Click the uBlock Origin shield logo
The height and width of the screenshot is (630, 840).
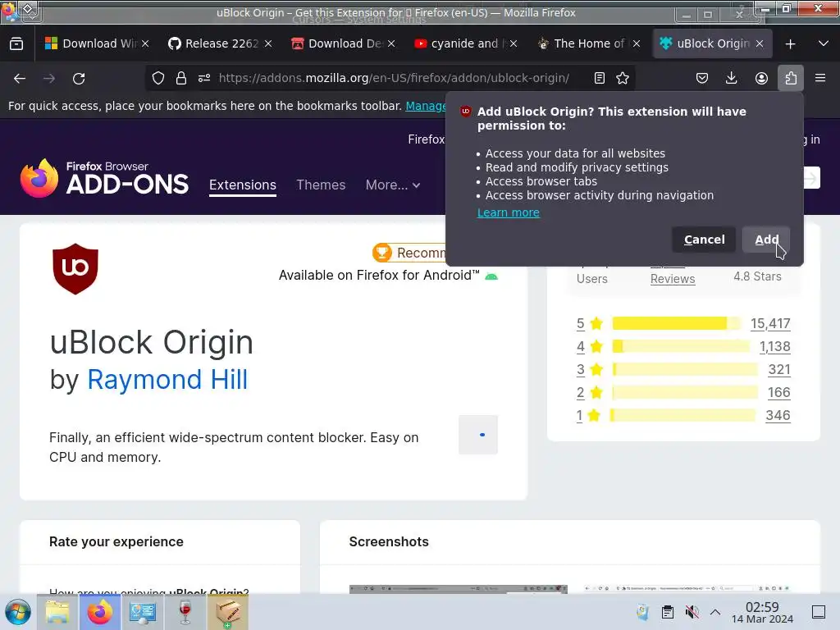point(75,269)
